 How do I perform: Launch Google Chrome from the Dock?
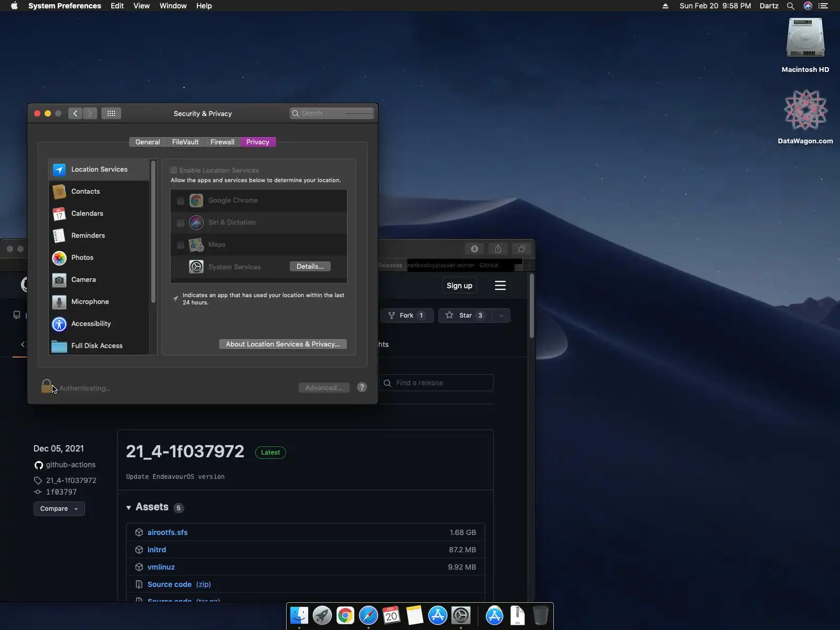pos(345,615)
